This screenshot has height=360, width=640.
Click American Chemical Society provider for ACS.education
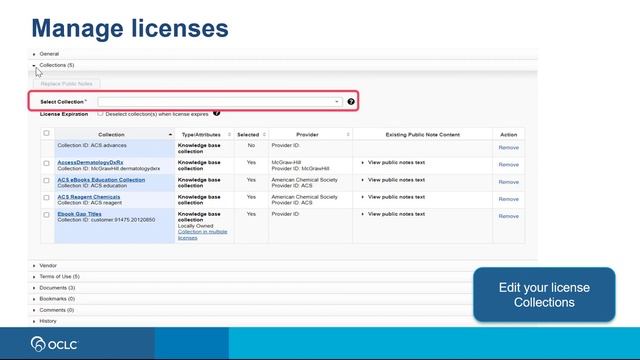[x=304, y=180]
